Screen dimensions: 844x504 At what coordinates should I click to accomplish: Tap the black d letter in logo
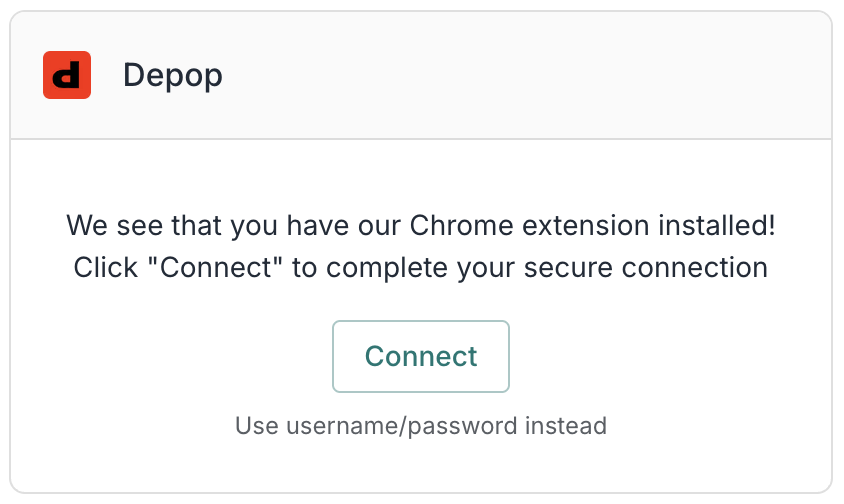(x=67, y=76)
